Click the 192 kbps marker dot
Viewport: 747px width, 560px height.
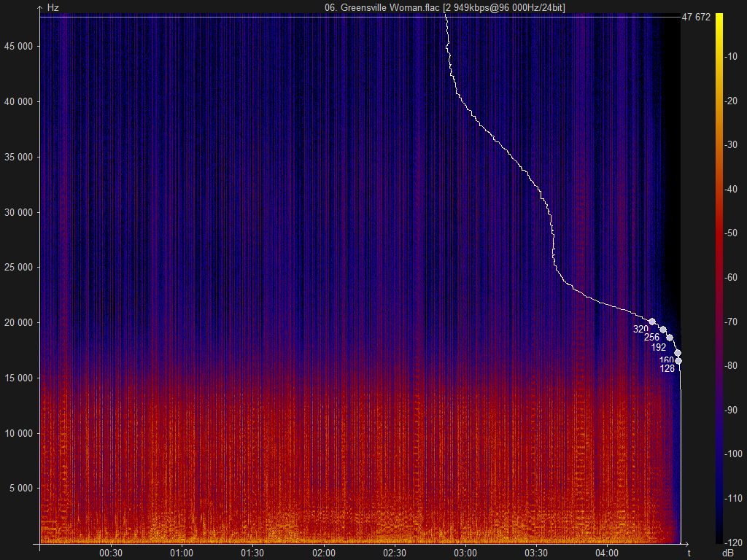click(670, 338)
